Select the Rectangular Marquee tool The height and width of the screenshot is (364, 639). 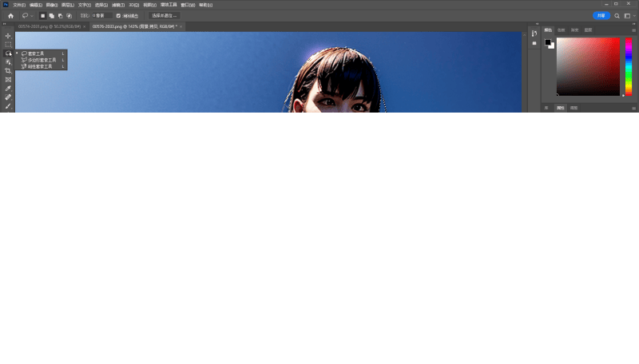(8, 45)
